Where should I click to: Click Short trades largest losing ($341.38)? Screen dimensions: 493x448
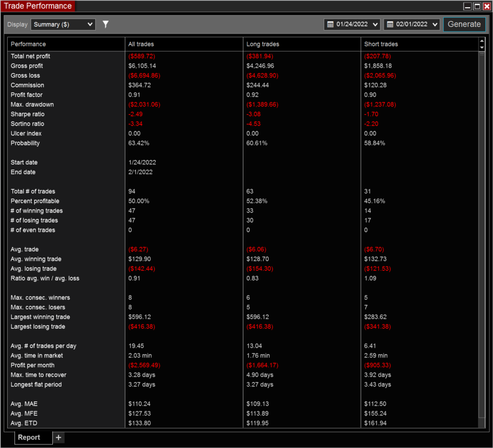tap(378, 327)
